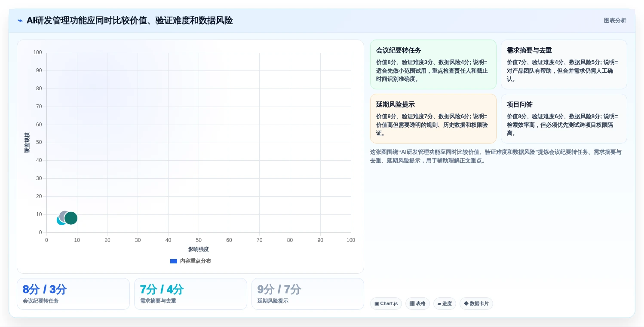Image resolution: width=644 pixels, height=327 pixels.
Task: Open the 项目问答 info card
Action: 564,119
